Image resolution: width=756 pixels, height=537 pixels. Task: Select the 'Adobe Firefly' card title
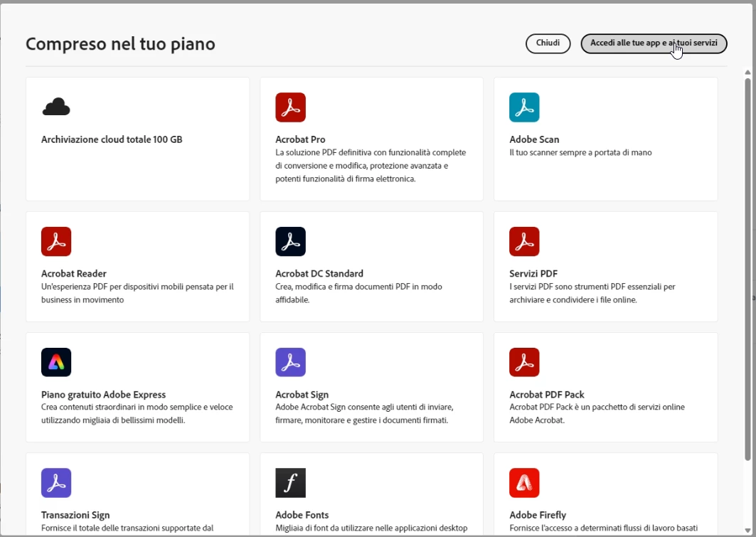point(538,515)
